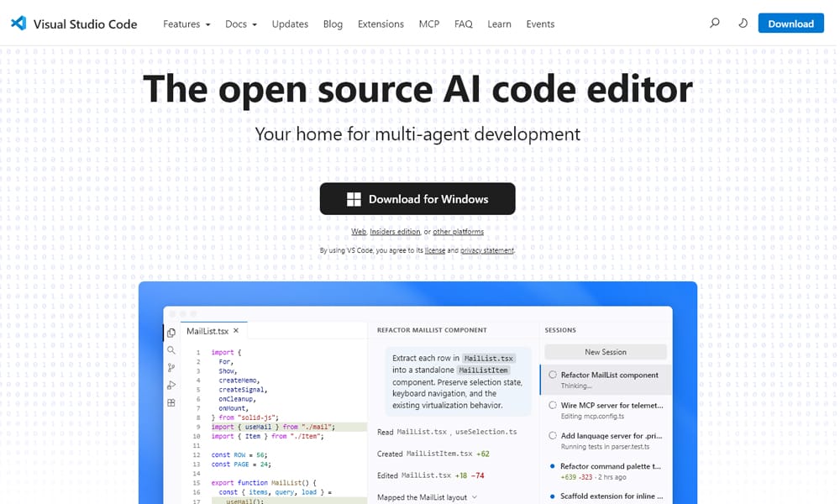Viewport: 840px width, 504px height.
Task: Click the Windows logo on download button
Action: click(354, 199)
